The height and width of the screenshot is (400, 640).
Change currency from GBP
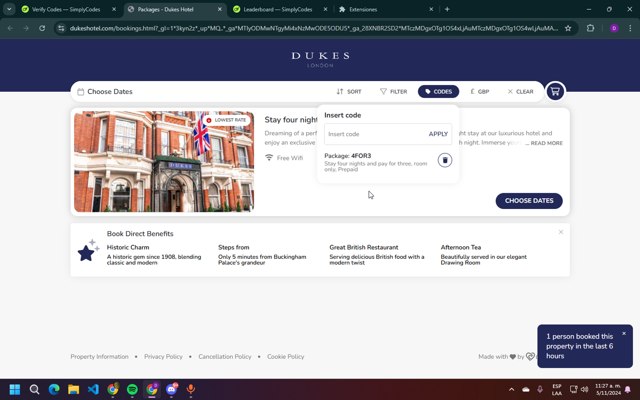coord(480,91)
